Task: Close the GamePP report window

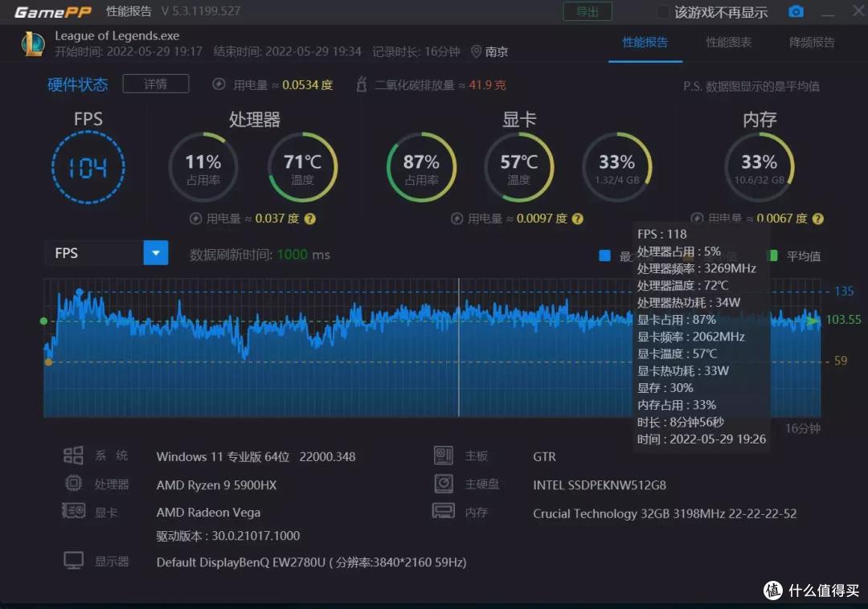Action: coord(858,10)
